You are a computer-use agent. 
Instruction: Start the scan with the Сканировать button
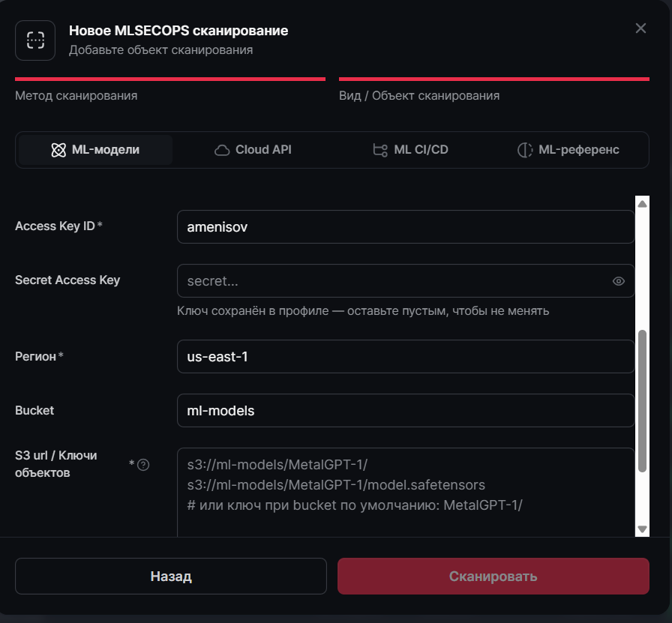pos(493,576)
